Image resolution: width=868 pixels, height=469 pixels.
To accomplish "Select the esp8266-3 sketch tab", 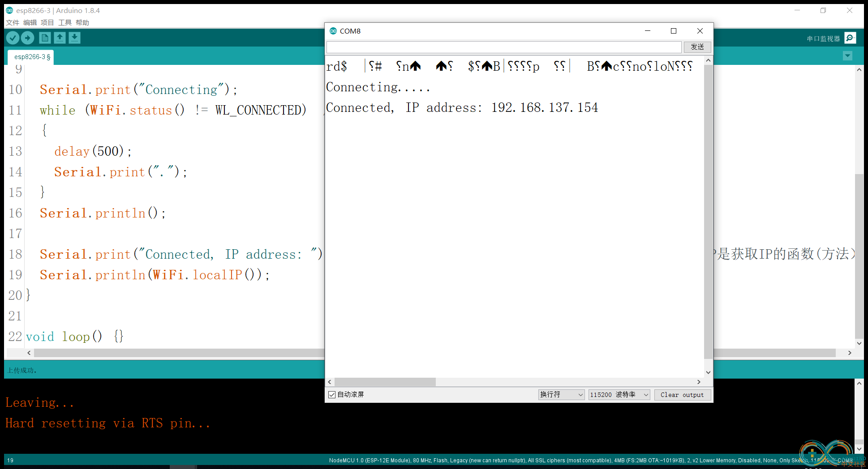I will 31,57.
